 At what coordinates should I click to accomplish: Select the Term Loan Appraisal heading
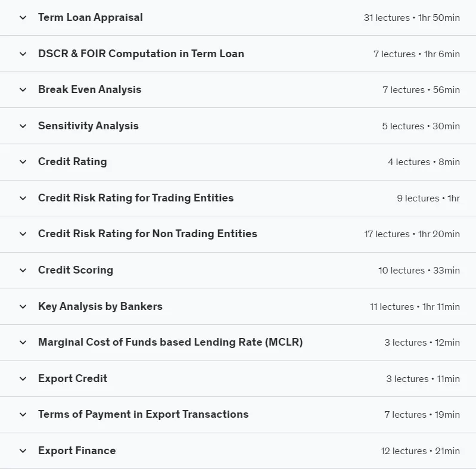[x=91, y=18]
